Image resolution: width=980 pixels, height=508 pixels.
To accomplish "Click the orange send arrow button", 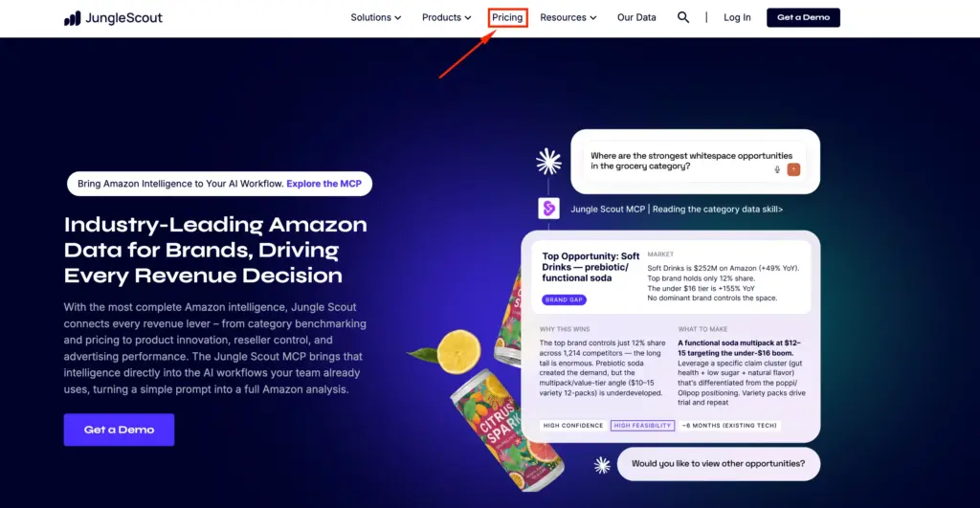I will pos(793,169).
